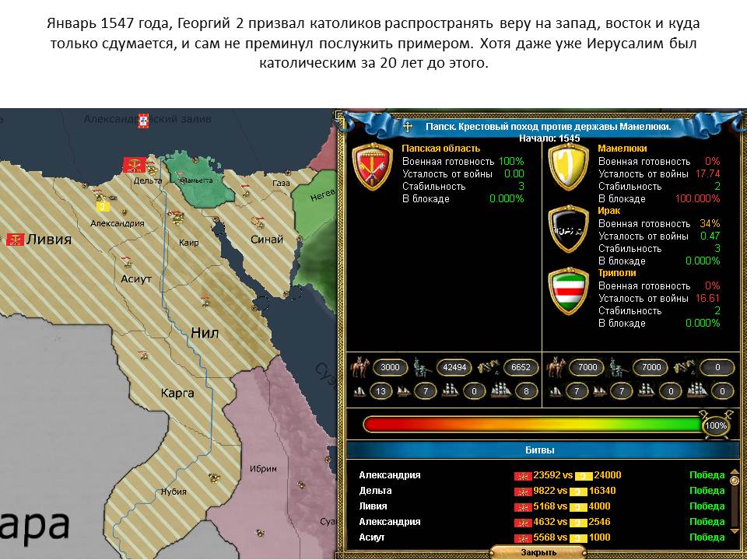The image size is (747, 560).
Task: Click the Papal ship icon beside 13
Action: pyautogui.click(x=360, y=391)
